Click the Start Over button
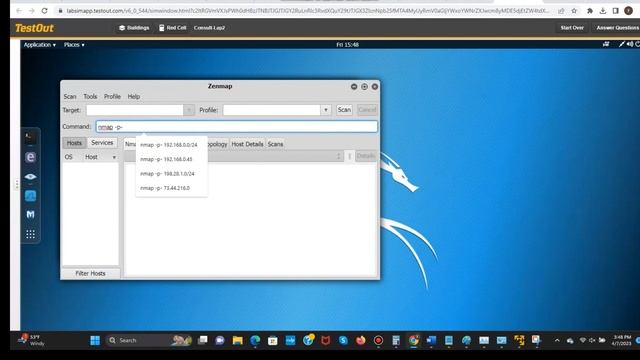Screen dimensions: 640x360 point(572,28)
